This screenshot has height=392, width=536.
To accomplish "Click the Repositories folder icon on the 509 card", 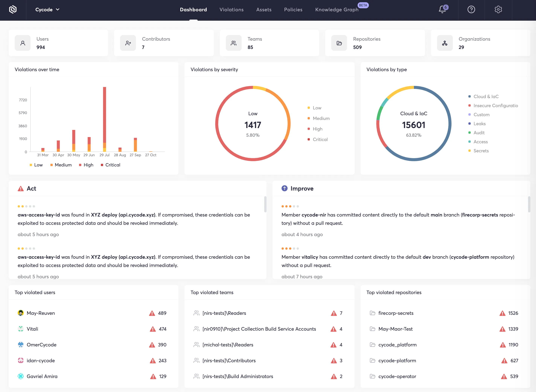I will 339,43.
